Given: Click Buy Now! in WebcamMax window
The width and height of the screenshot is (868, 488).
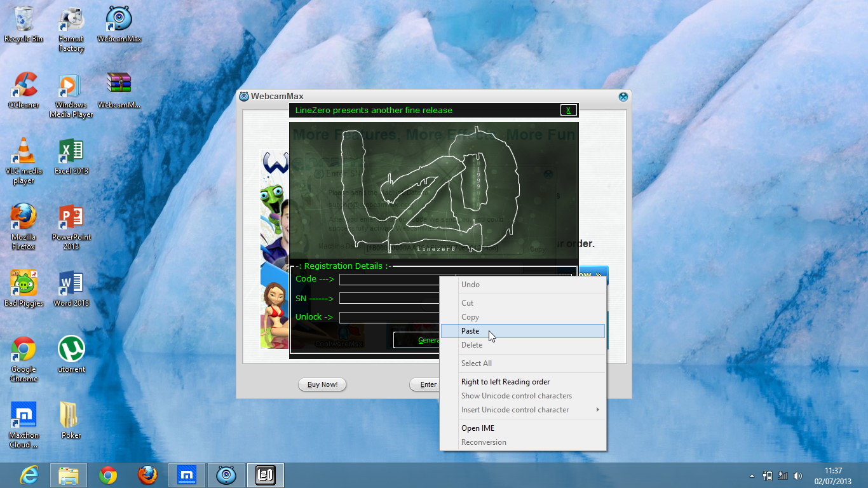Looking at the screenshot, I should pos(322,384).
